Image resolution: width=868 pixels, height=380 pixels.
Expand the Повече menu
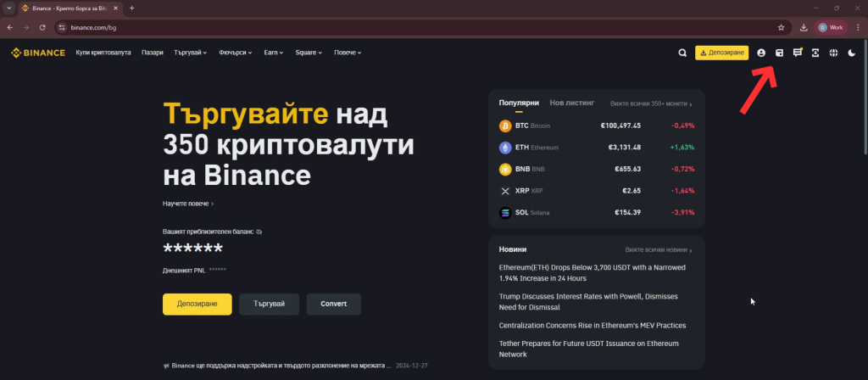[x=348, y=53]
